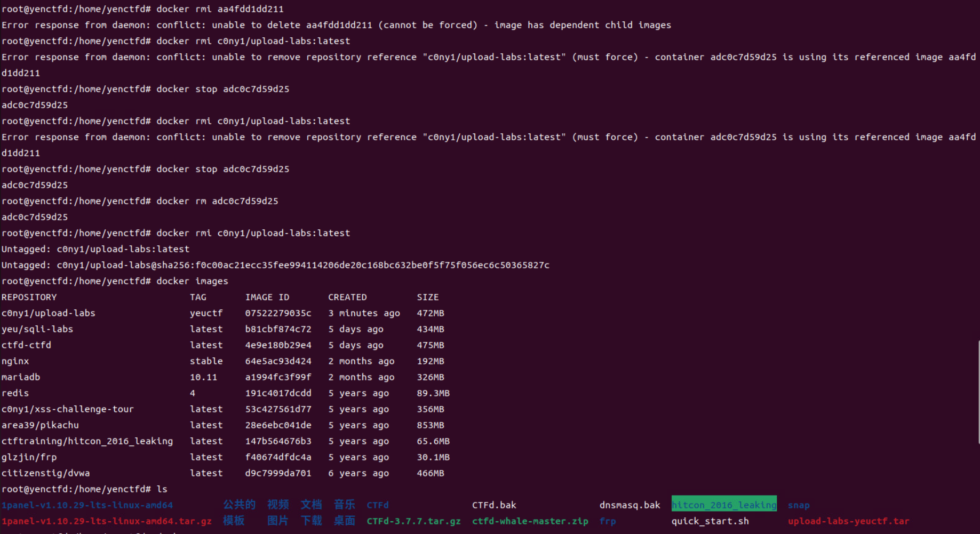Click the citizenstig/dvwa repository name
This screenshot has height=534, width=980.
[x=45, y=473]
